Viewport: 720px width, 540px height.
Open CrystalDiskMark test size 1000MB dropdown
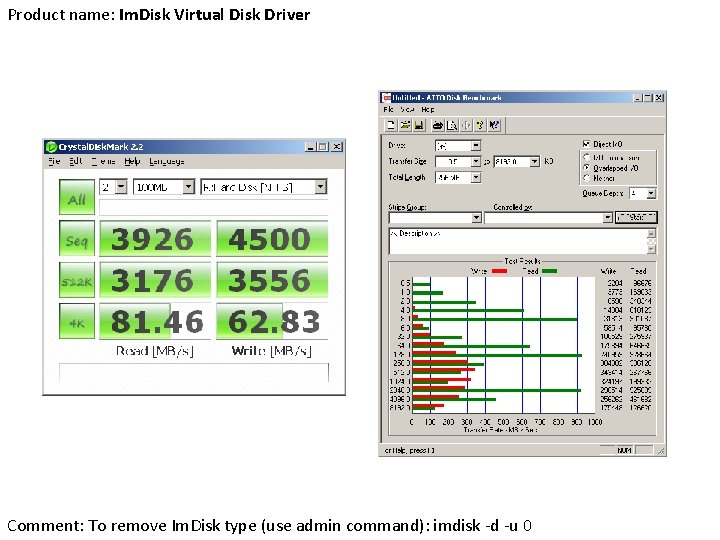tap(188, 187)
